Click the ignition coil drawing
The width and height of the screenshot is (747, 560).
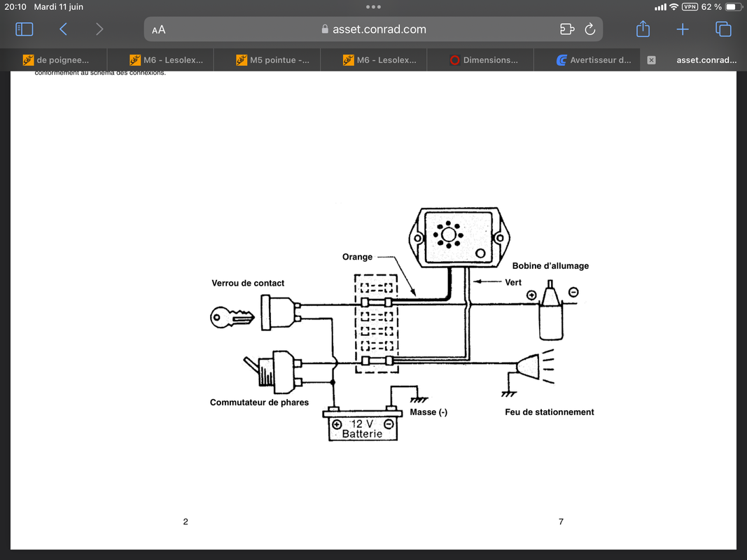tap(551, 311)
